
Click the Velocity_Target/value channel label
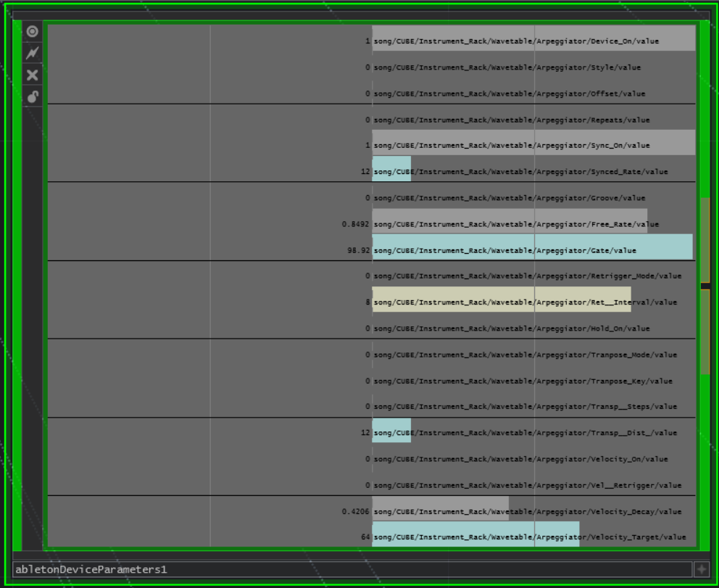pos(530,537)
